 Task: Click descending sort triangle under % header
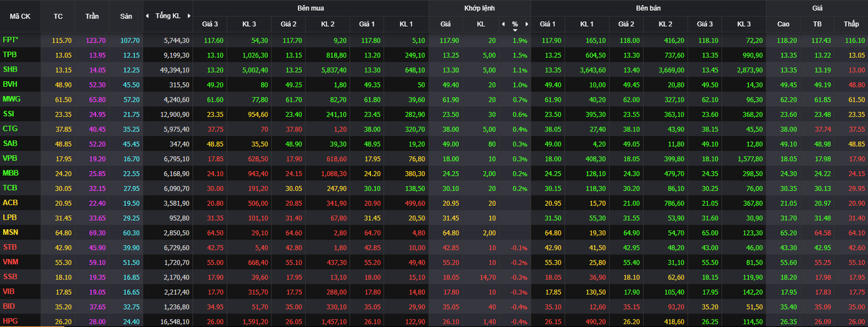coord(515,30)
